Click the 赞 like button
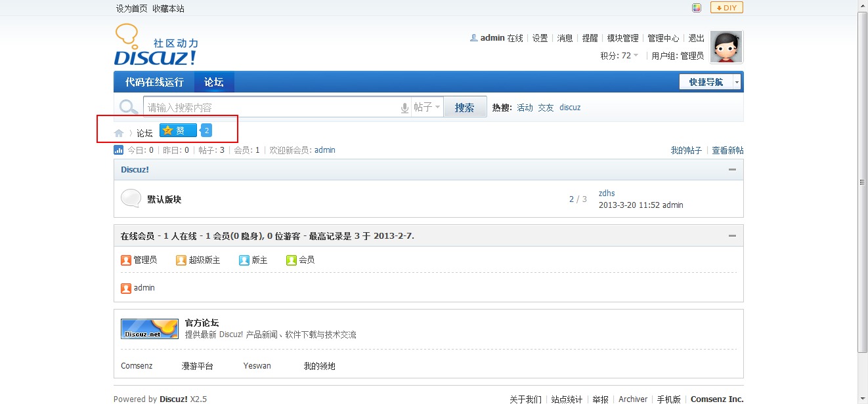 [x=178, y=131]
